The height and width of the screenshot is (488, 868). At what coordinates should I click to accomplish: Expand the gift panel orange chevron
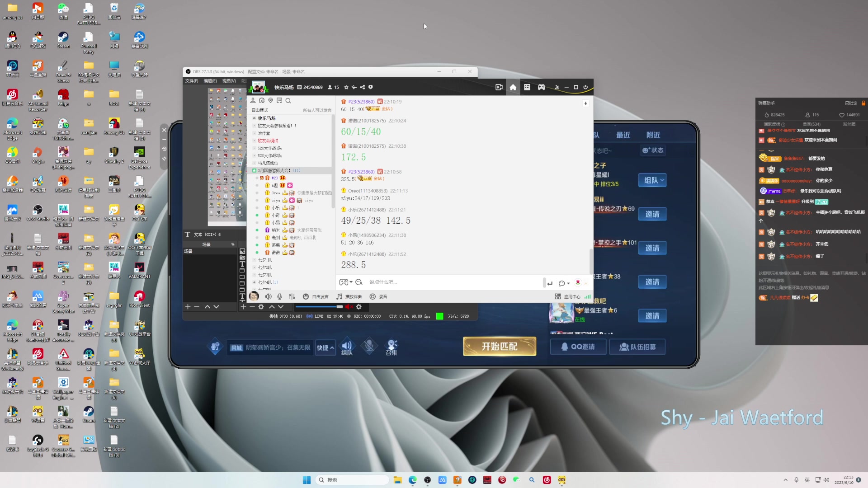(586, 283)
